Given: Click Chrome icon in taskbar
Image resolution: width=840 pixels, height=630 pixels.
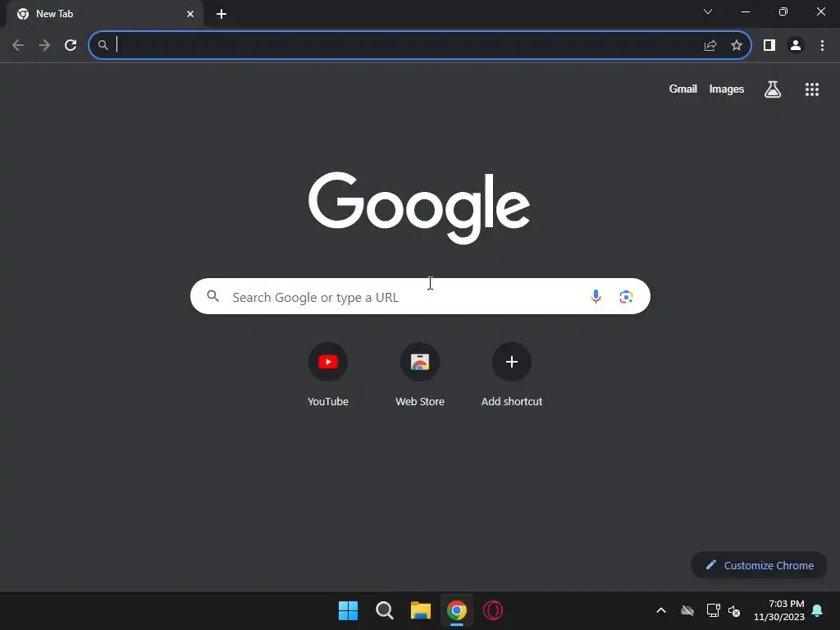Looking at the screenshot, I should pyautogui.click(x=457, y=610).
